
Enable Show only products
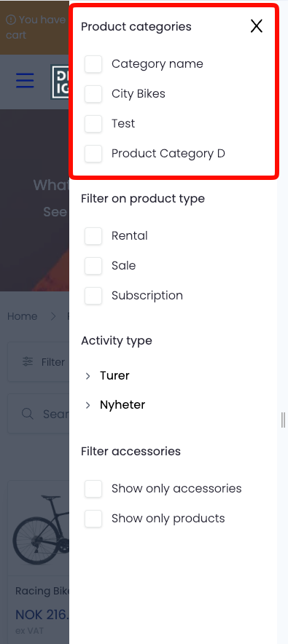[x=93, y=519]
